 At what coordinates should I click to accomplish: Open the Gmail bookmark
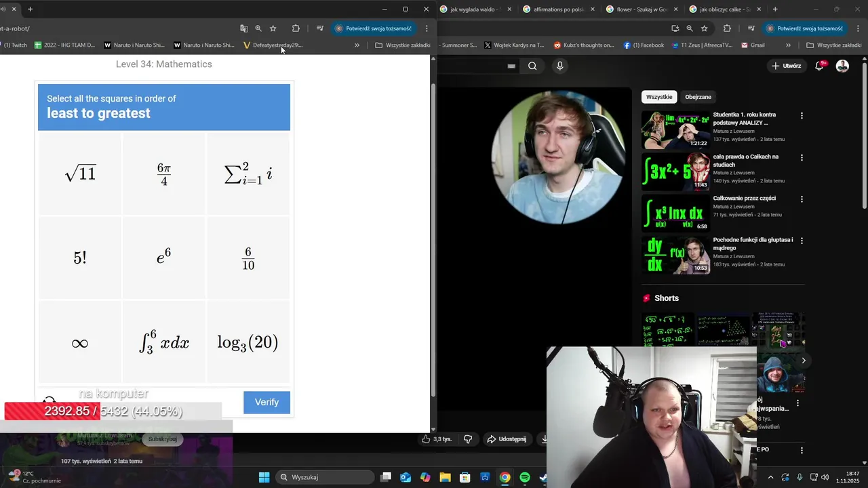pyautogui.click(x=753, y=45)
